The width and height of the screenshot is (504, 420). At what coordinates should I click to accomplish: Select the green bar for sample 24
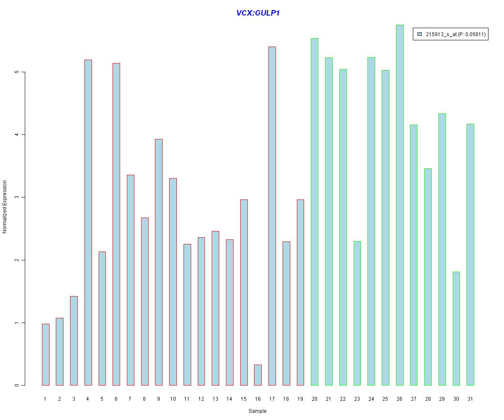point(371,221)
